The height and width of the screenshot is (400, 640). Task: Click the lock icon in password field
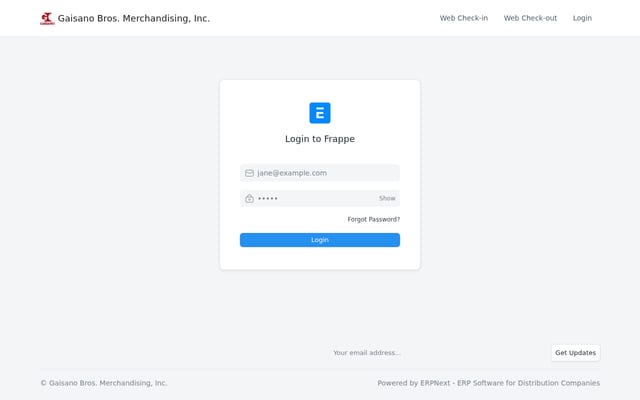[x=249, y=198]
